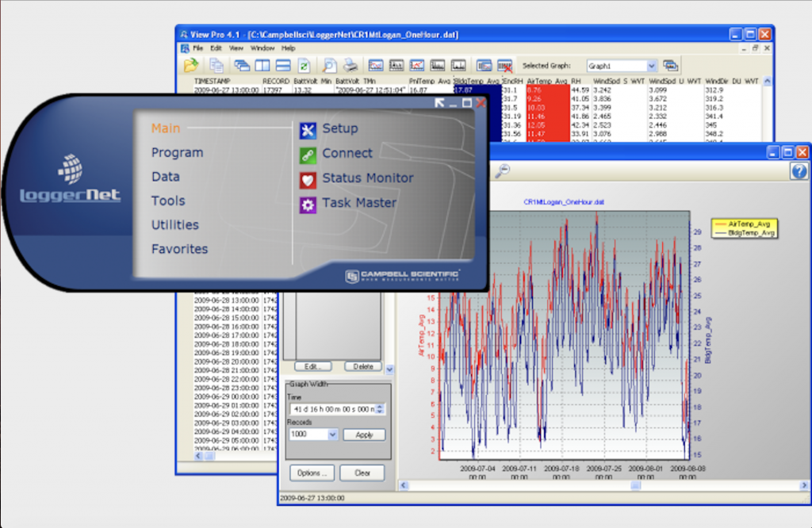Click data table scrollbar left arrow
The image size is (812, 528).
click(x=198, y=456)
